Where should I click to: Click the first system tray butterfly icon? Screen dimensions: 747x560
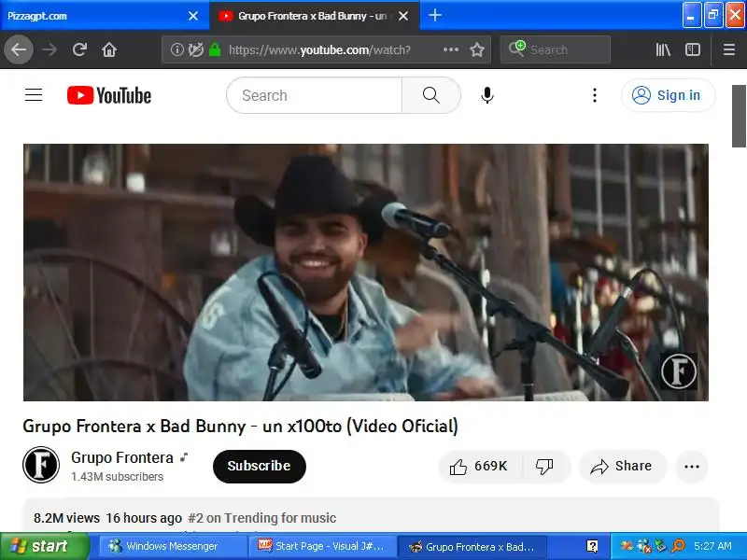click(x=626, y=546)
